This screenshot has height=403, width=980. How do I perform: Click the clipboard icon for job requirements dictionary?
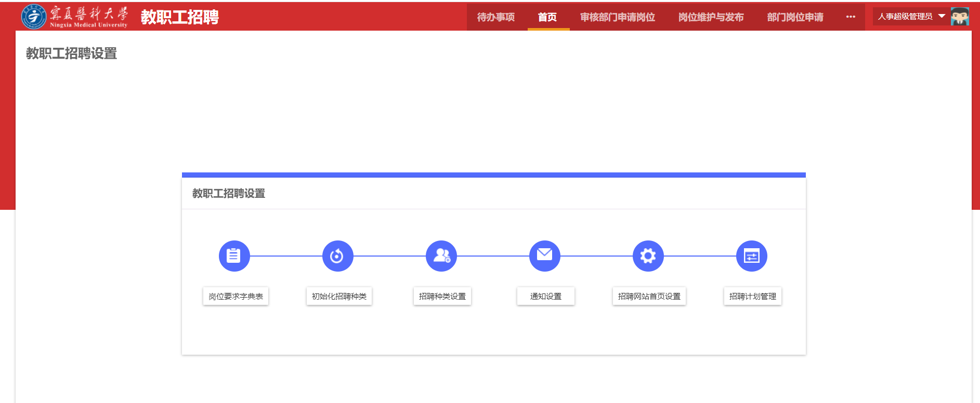click(234, 256)
